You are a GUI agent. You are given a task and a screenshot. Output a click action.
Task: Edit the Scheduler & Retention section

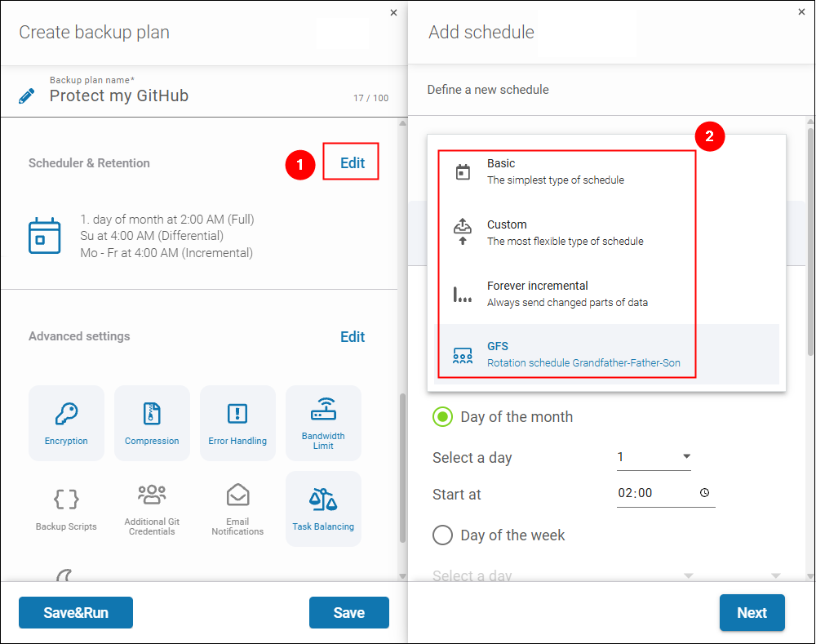[353, 163]
